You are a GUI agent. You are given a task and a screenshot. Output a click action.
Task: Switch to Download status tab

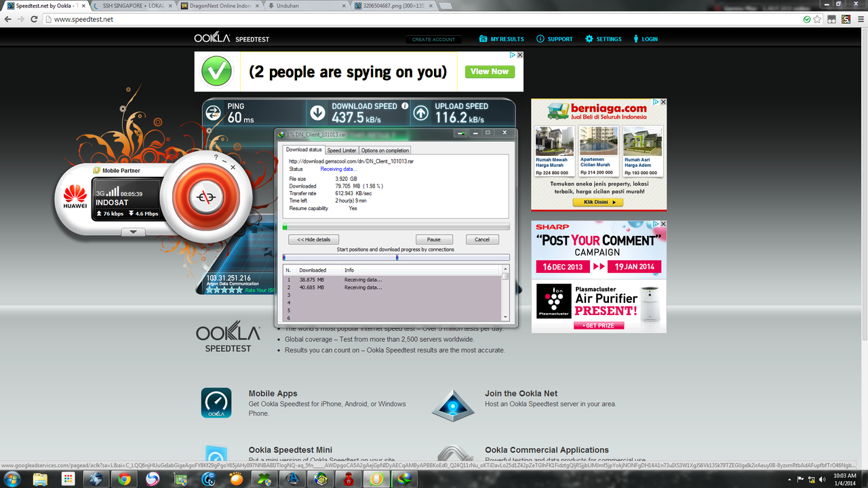click(304, 150)
